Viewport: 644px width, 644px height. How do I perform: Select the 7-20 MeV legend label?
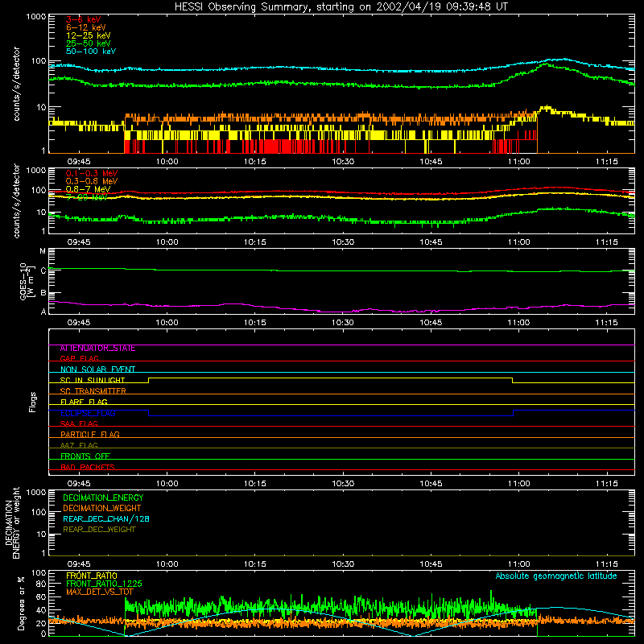87,197
